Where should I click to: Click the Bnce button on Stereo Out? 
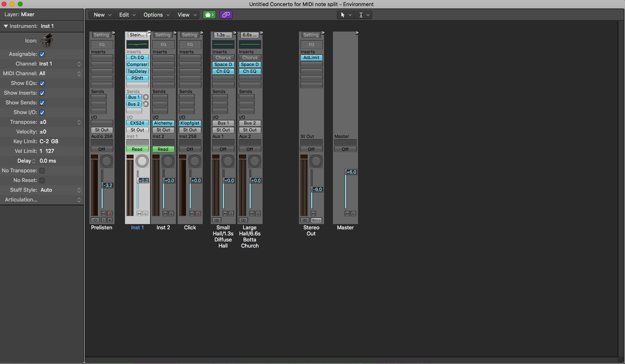click(x=316, y=220)
